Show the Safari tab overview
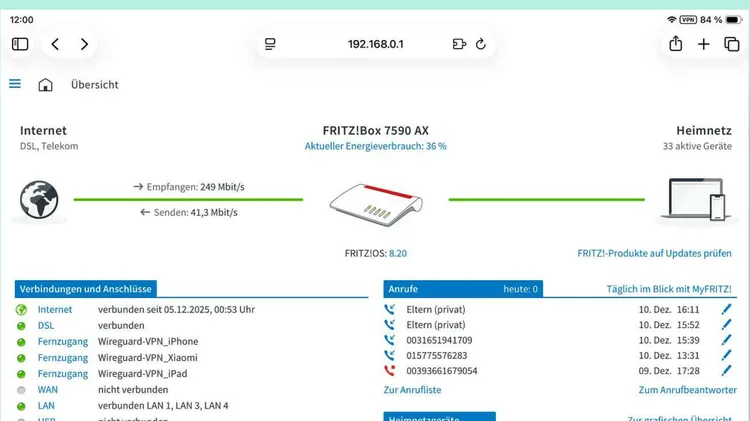 732,44
